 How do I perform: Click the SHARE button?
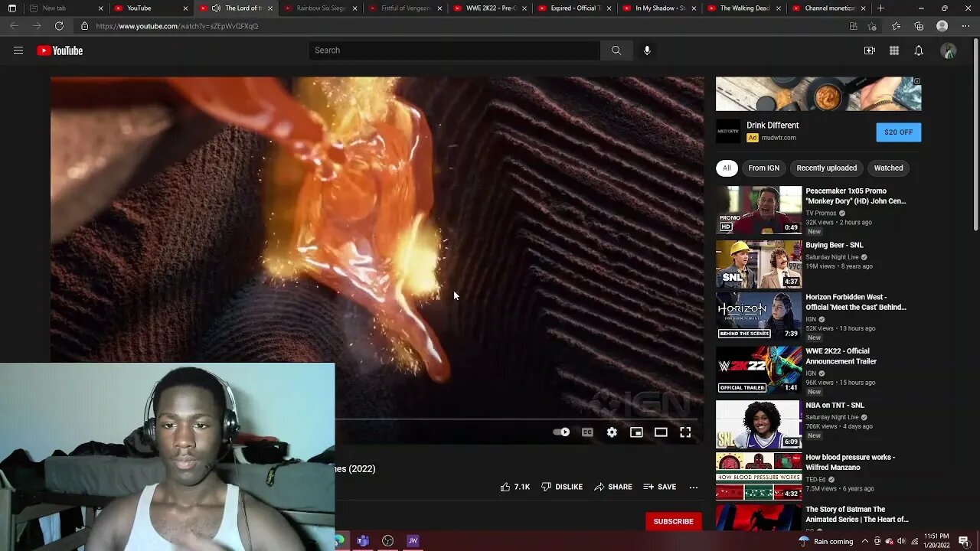coord(613,487)
